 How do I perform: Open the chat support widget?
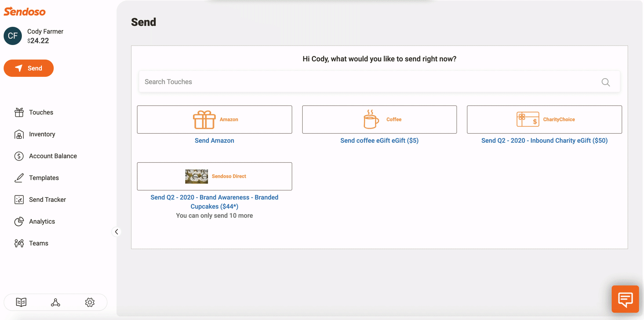[x=625, y=299]
